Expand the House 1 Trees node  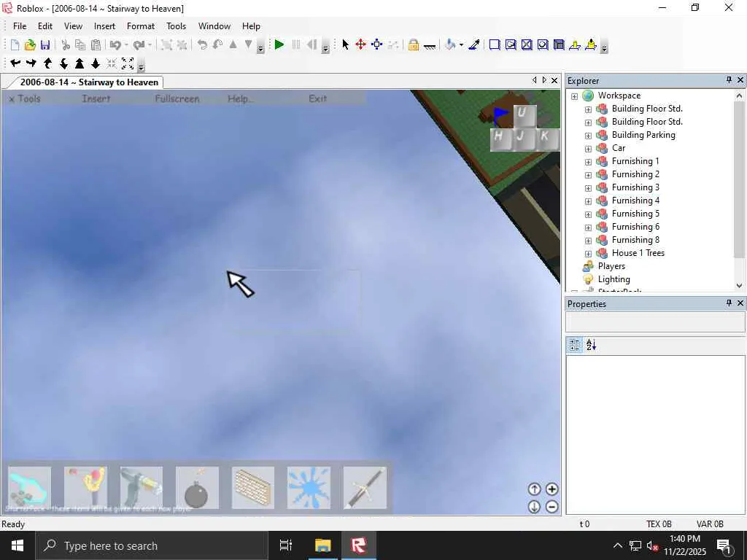[x=589, y=254]
